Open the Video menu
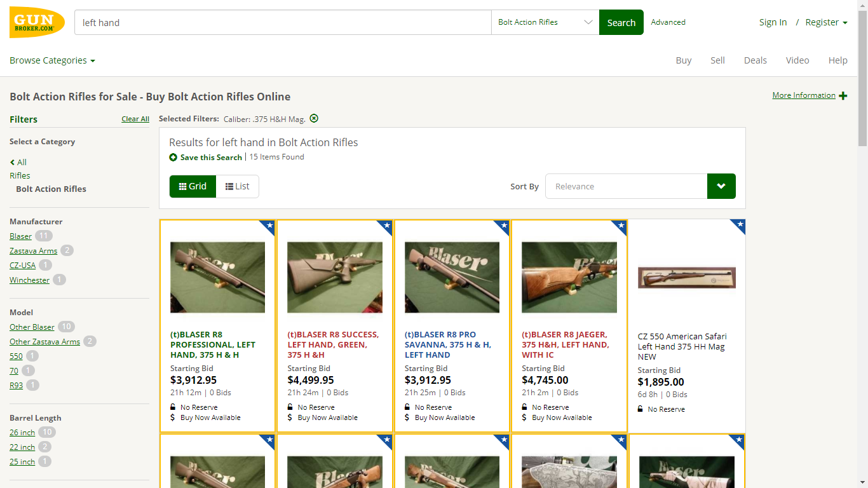868x488 pixels. pos(797,60)
